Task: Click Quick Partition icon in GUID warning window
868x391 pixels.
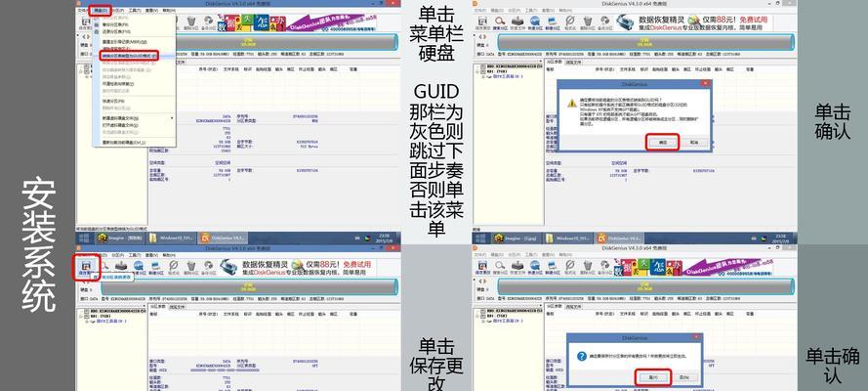Action: tap(535, 23)
